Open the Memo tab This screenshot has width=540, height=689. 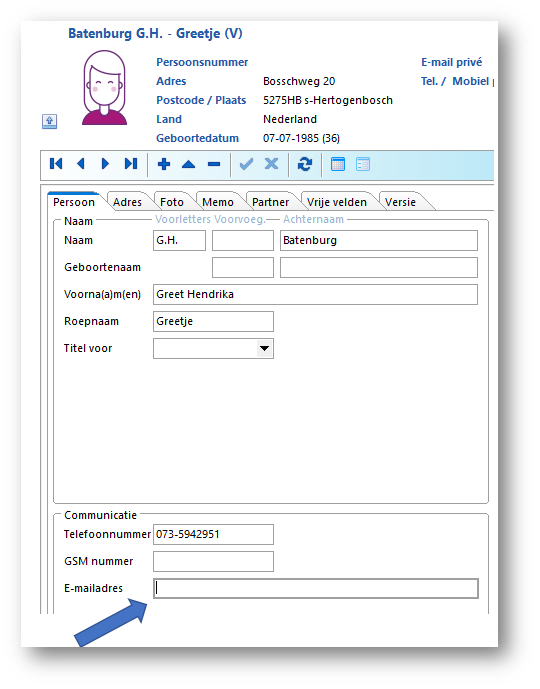pyautogui.click(x=217, y=202)
